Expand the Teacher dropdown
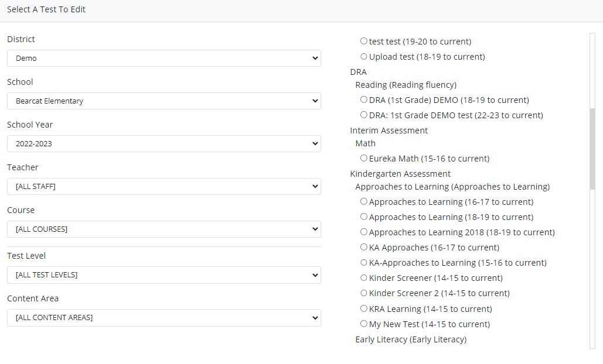Screen dimensions: 603x364 [163, 187]
